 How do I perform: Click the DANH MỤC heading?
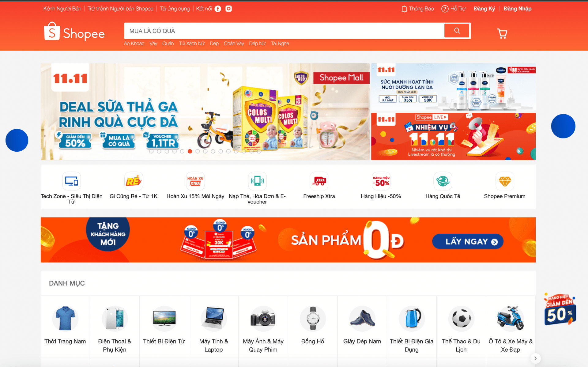(67, 283)
